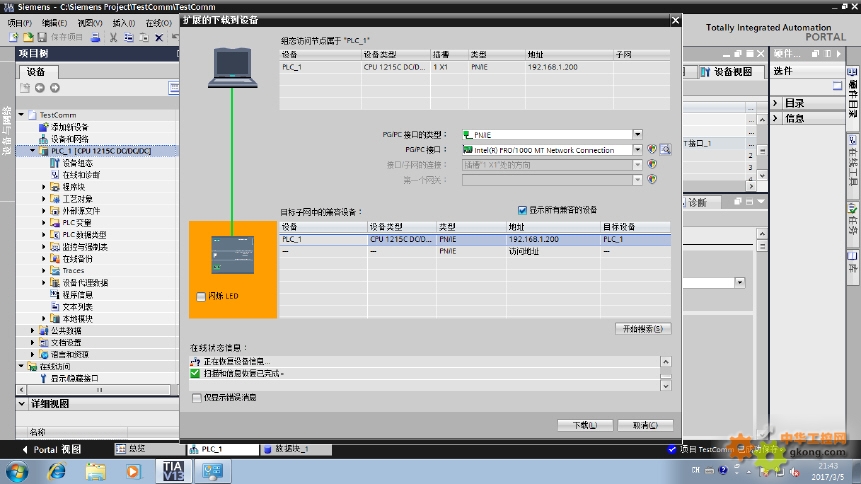The width and height of the screenshot is (861, 484).
Task: Click the forward arrow in project tree
Action: coord(55,88)
